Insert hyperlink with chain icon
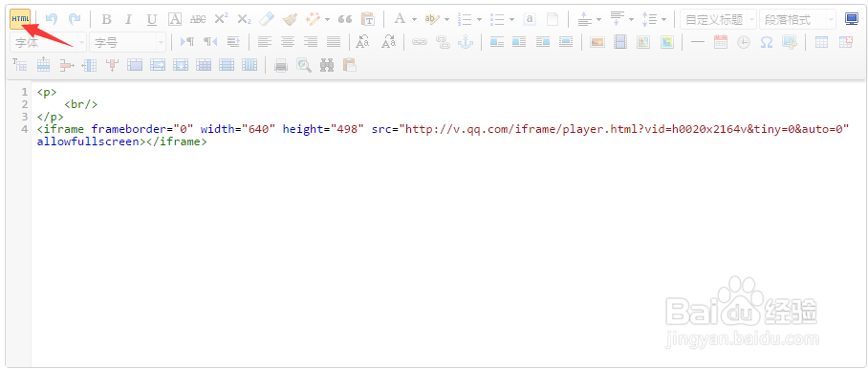868x369 pixels. click(x=420, y=42)
